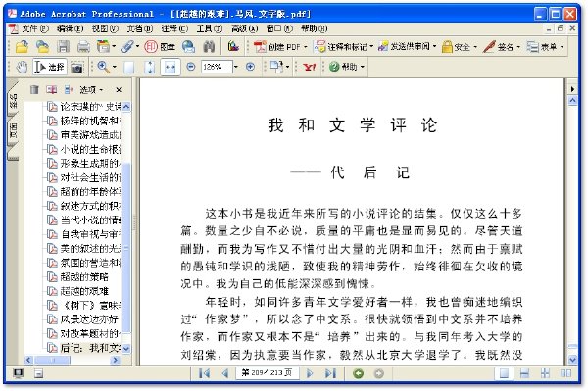Image resolution: width=588 pixels, height=391 pixels.
Task: Click the zoom in plus button
Action: point(250,67)
